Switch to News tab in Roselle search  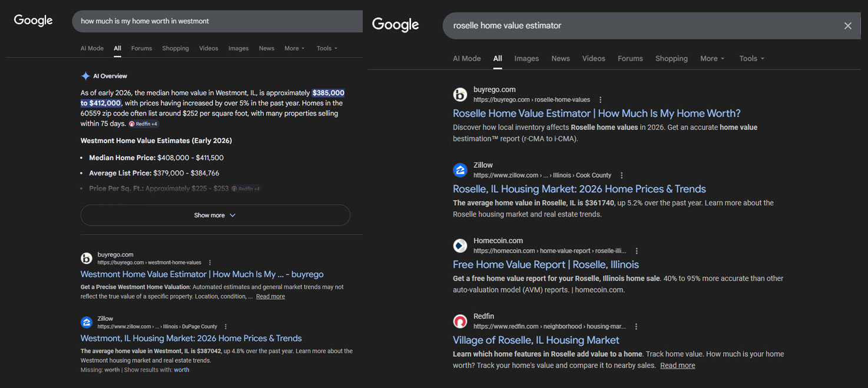[x=561, y=59]
